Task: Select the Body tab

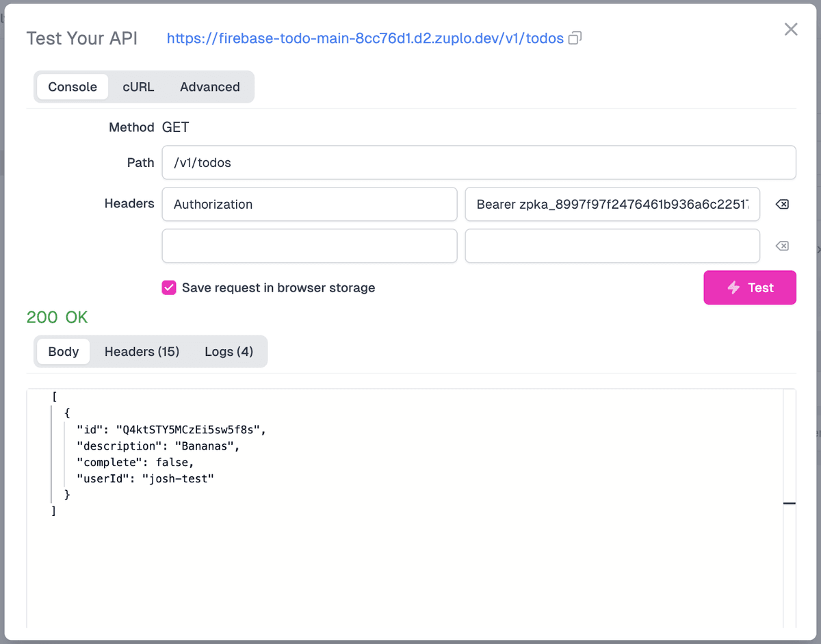Action: pyautogui.click(x=63, y=351)
